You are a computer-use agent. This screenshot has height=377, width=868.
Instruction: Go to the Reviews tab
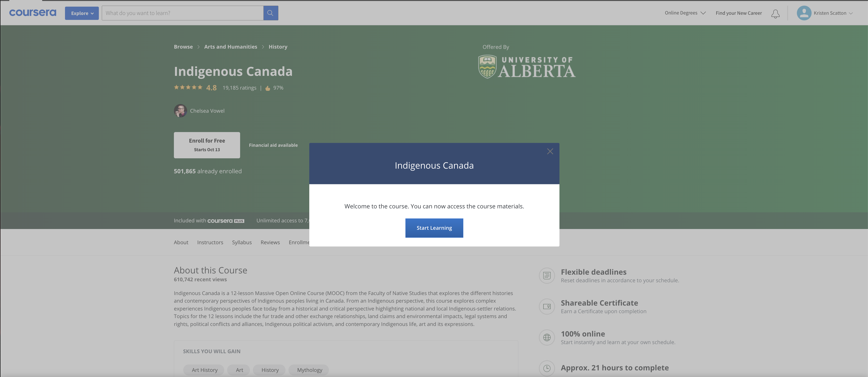(x=270, y=242)
